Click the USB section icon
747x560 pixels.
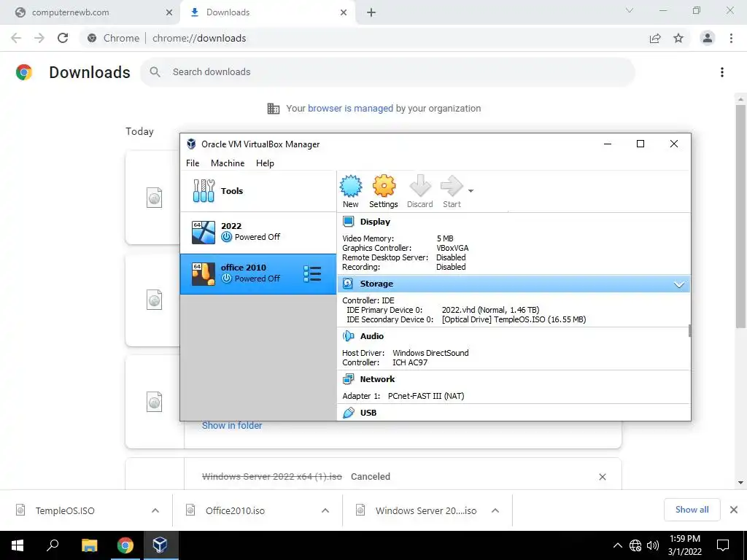point(348,413)
